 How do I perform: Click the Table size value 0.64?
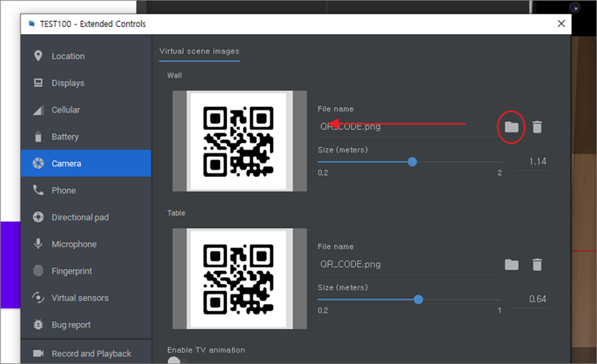tap(537, 299)
